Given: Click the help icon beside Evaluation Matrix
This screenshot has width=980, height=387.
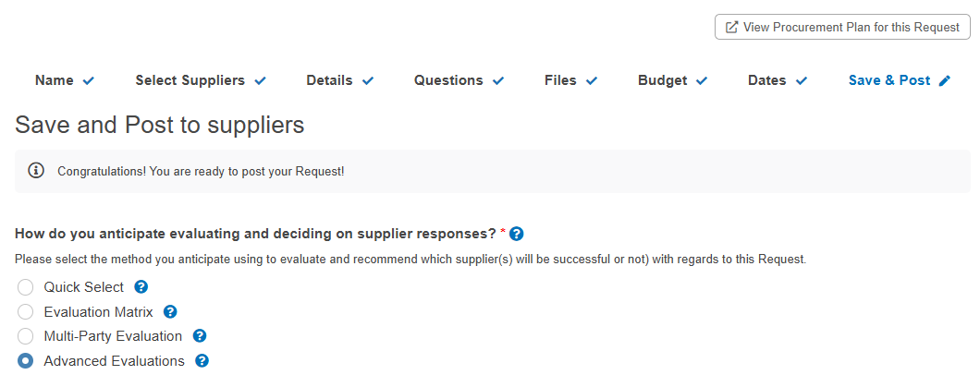Looking at the screenshot, I should (x=170, y=311).
